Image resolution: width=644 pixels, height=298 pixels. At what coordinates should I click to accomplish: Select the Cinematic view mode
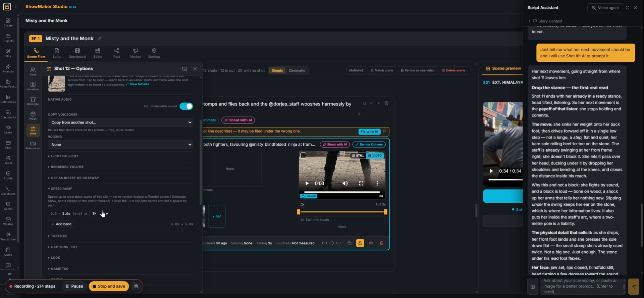click(x=297, y=70)
